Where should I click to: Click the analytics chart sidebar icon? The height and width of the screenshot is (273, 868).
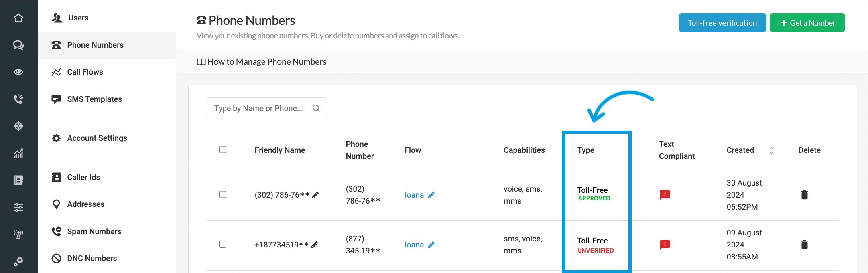point(18,153)
